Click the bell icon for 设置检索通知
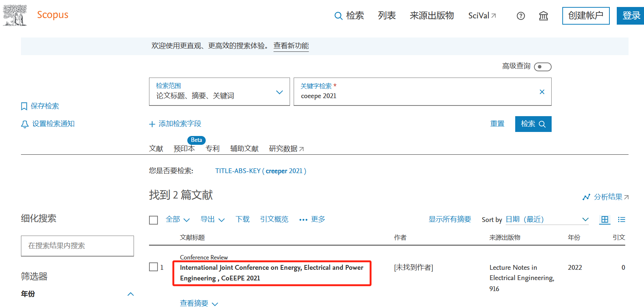Screen dimensions: 644x308 point(25,124)
